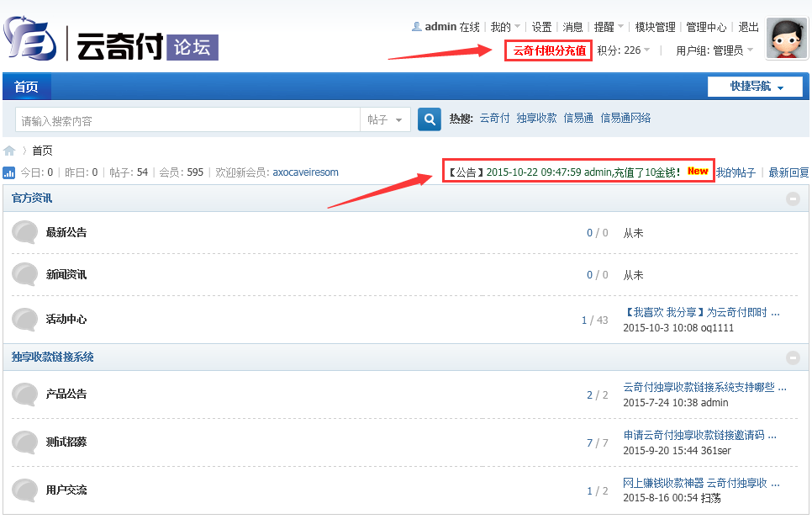This screenshot has height=519, width=812.
Task: Click the 活动中心 post count 1 / 43
Action: pyautogui.click(x=595, y=320)
